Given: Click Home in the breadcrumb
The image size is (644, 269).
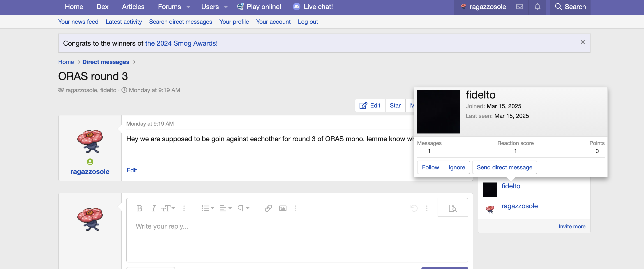Looking at the screenshot, I should [x=66, y=62].
